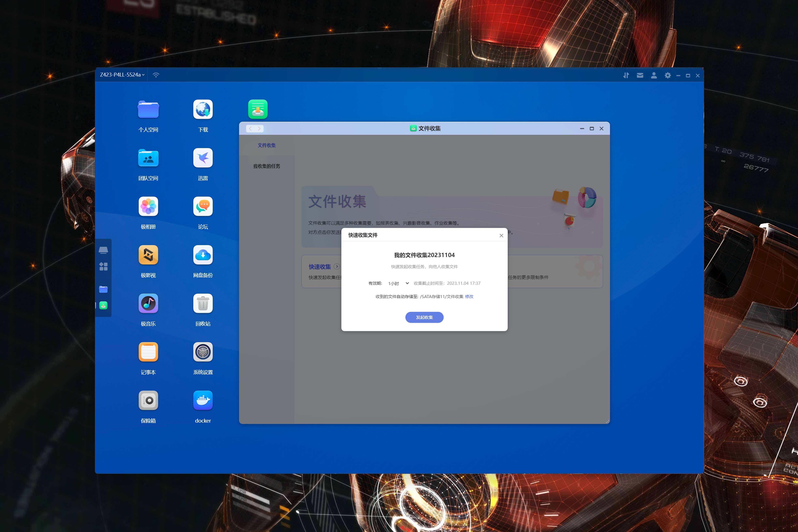Open the 团队空间 folder icon
The height and width of the screenshot is (532, 798).
point(148,158)
